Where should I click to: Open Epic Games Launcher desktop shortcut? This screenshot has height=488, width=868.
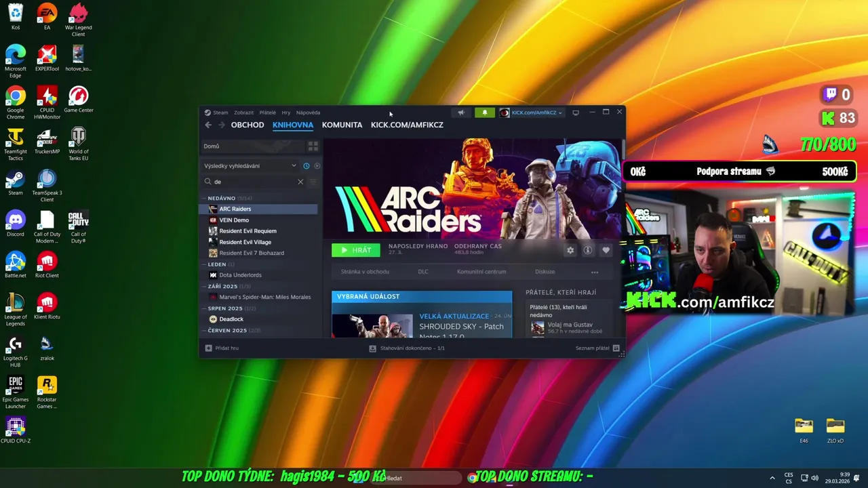pyautogui.click(x=16, y=392)
